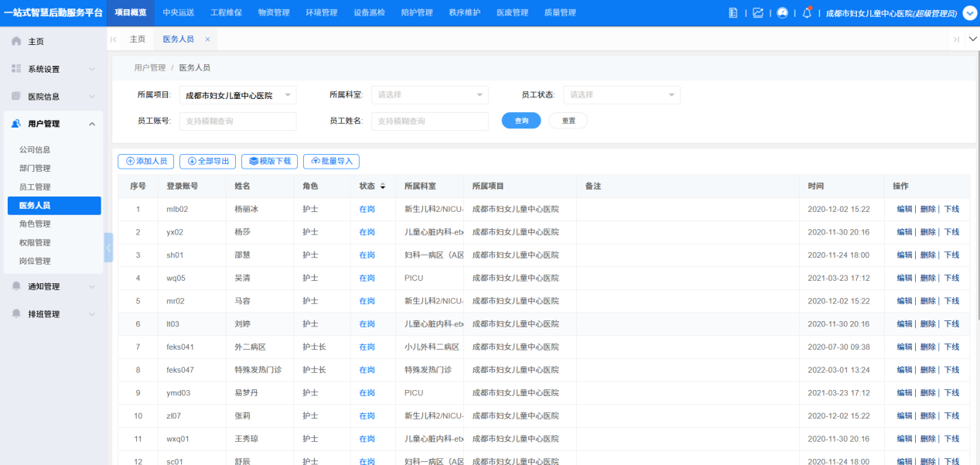Click 编辑 for row mlb02 杨丽冰

904,210
